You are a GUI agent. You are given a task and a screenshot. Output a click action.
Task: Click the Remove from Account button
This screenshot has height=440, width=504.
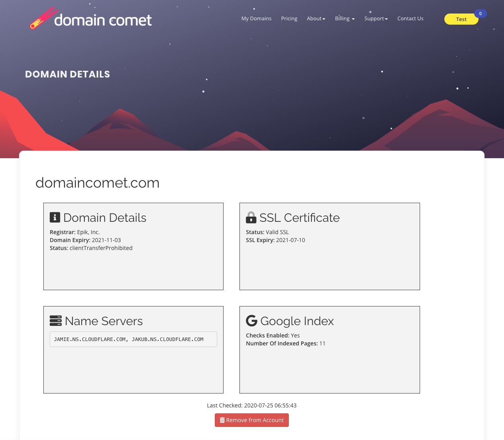coord(251,420)
